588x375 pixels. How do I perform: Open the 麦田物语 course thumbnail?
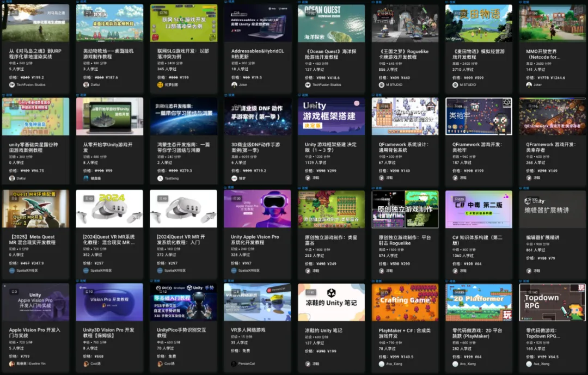point(479,23)
